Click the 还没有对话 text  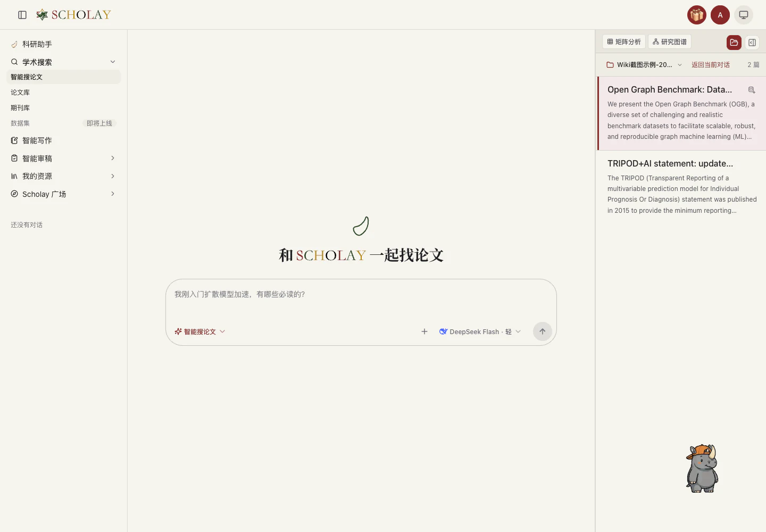pyautogui.click(x=27, y=225)
